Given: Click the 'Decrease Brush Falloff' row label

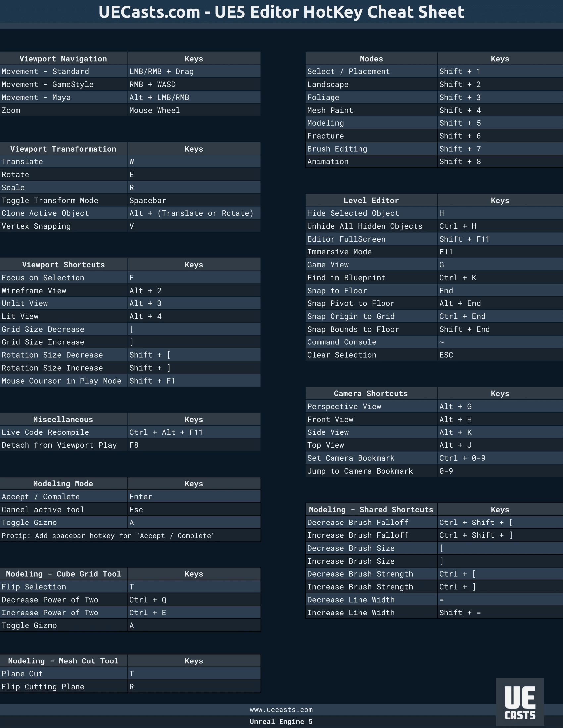Looking at the screenshot, I should (x=371, y=523).
